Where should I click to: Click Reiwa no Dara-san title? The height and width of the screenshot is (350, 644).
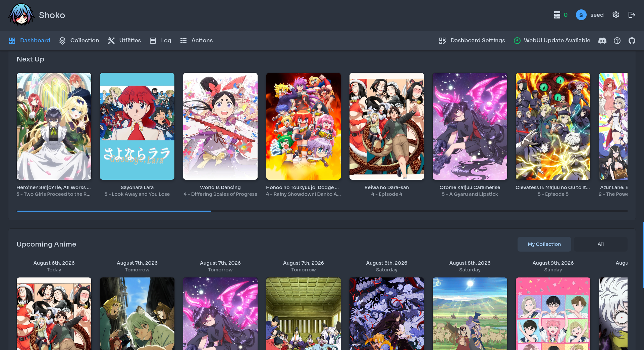(387, 187)
